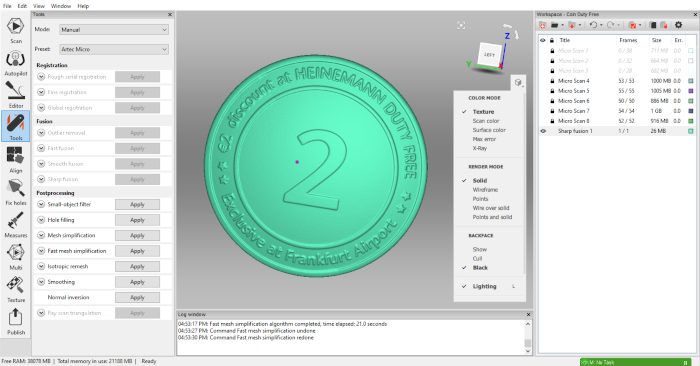This screenshot has width=700, height=366.
Task: Open the Mode dropdown set to Manual
Action: 114,29
